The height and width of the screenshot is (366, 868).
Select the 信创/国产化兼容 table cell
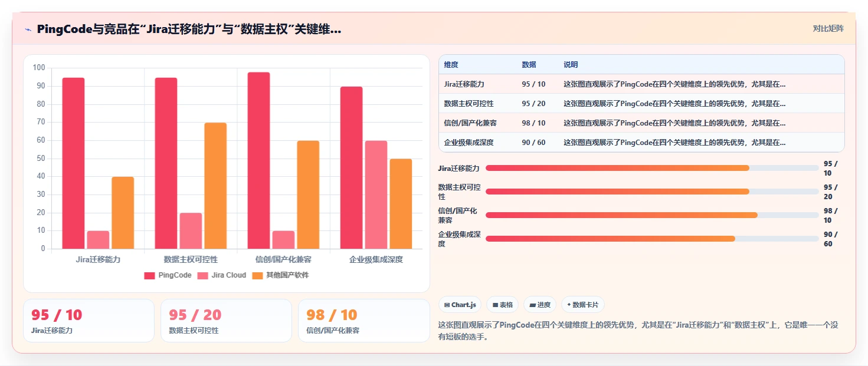[x=470, y=123]
